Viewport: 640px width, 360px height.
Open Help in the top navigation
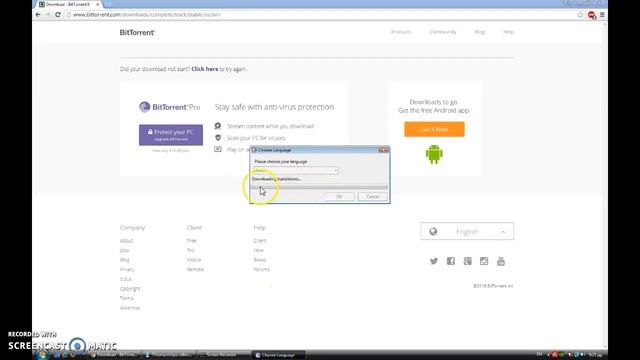pyautogui.click(x=508, y=32)
